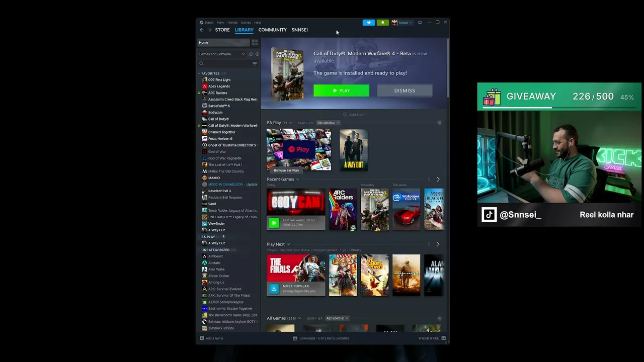Open advanced filter options icon
Viewport: 644px width, 362px height.
point(255,64)
